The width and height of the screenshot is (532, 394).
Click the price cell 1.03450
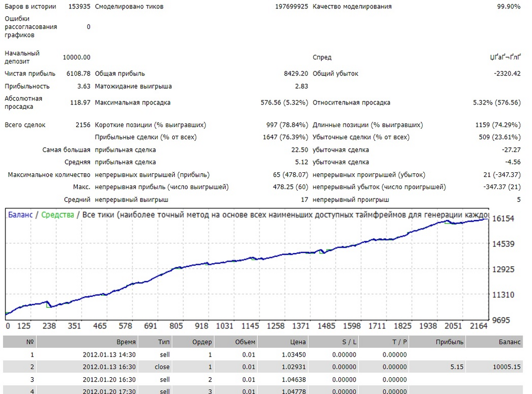294,355
